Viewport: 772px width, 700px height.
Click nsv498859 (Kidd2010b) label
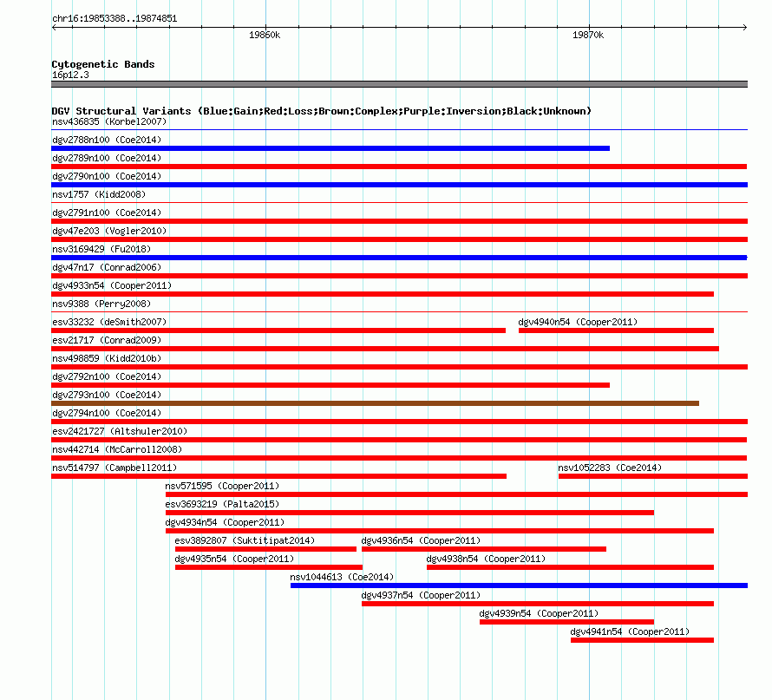pos(107,358)
